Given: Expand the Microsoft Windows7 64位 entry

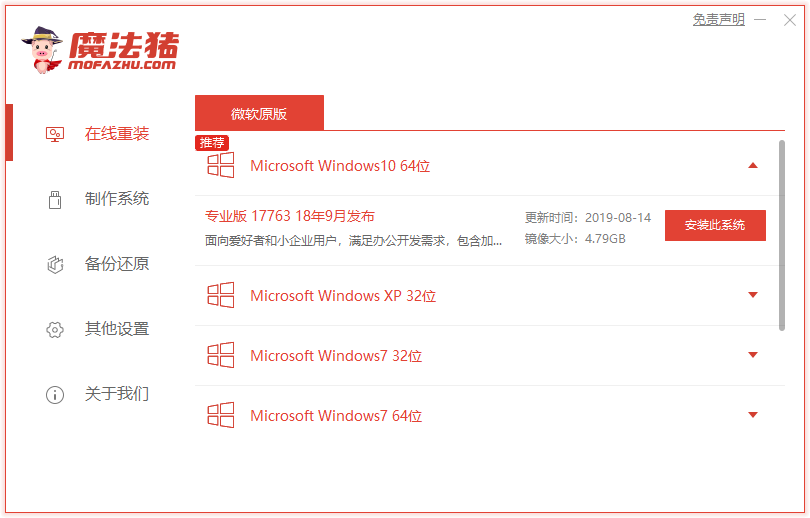Looking at the screenshot, I should (x=753, y=415).
